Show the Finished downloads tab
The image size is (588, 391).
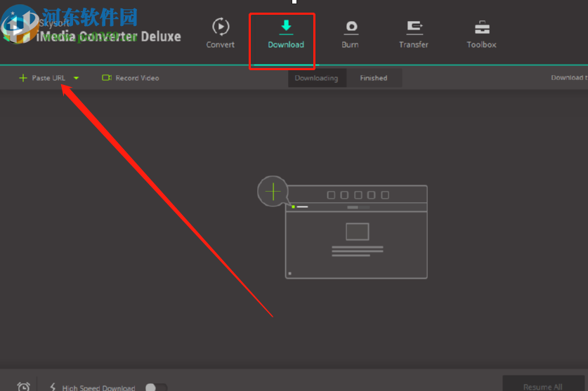(374, 78)
